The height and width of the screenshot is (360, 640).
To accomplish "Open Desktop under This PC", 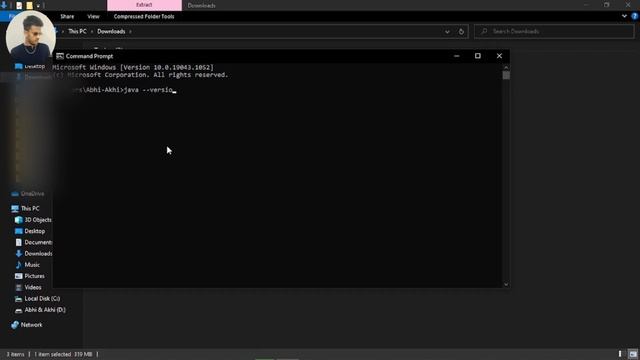I will click(30, 231).
